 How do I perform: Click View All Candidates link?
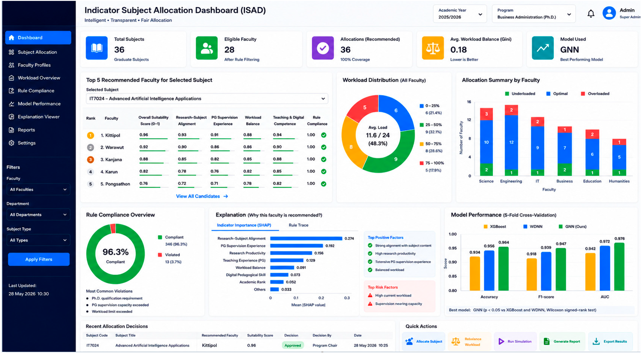202,196
